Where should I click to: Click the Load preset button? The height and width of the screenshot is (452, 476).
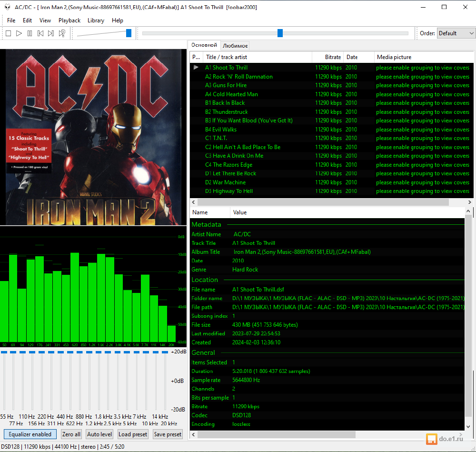(133, 434)
